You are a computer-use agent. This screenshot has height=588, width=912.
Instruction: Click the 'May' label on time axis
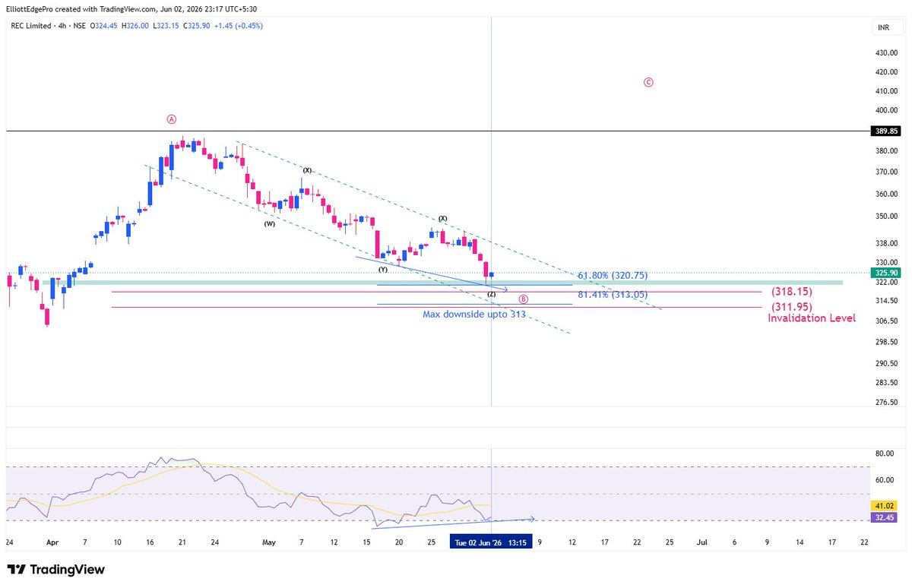tap(269, 542)
